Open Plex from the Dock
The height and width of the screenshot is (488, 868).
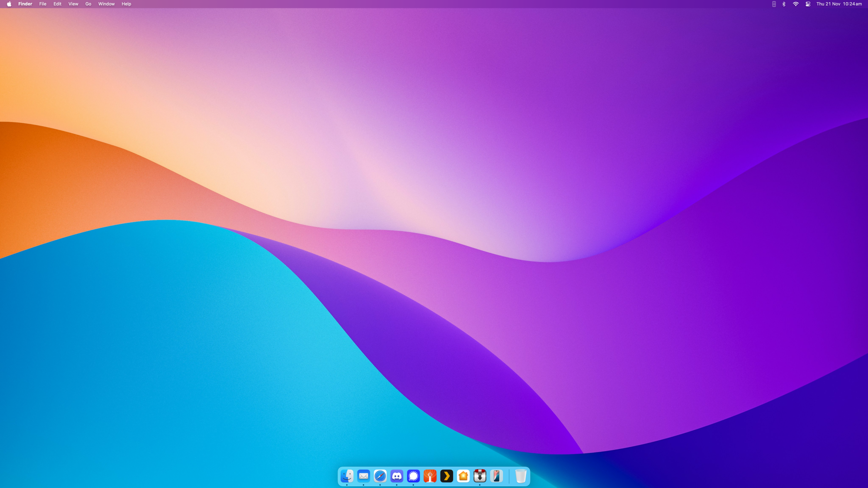[x=447, y=476]
